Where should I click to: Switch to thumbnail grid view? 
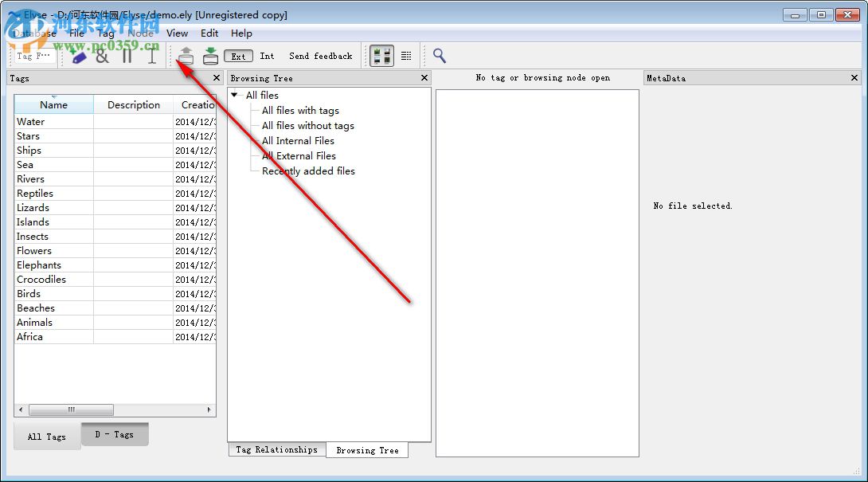[381, 56]
